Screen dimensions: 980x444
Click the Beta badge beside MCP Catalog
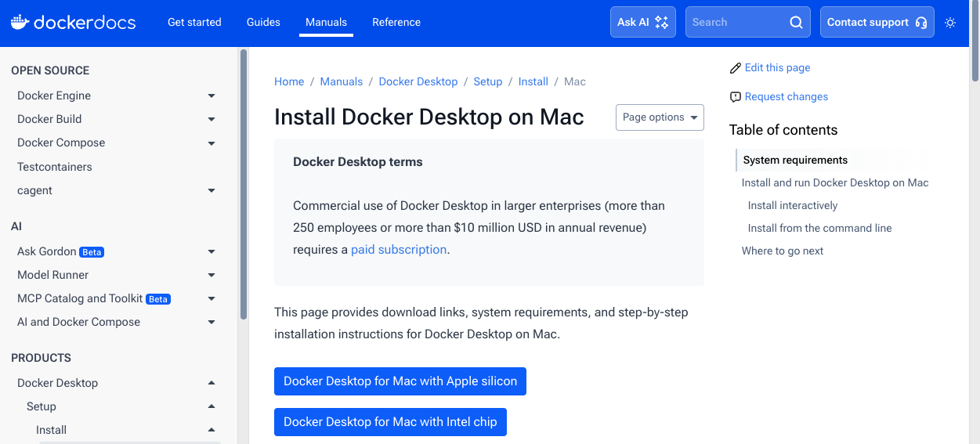pos(158,299)
